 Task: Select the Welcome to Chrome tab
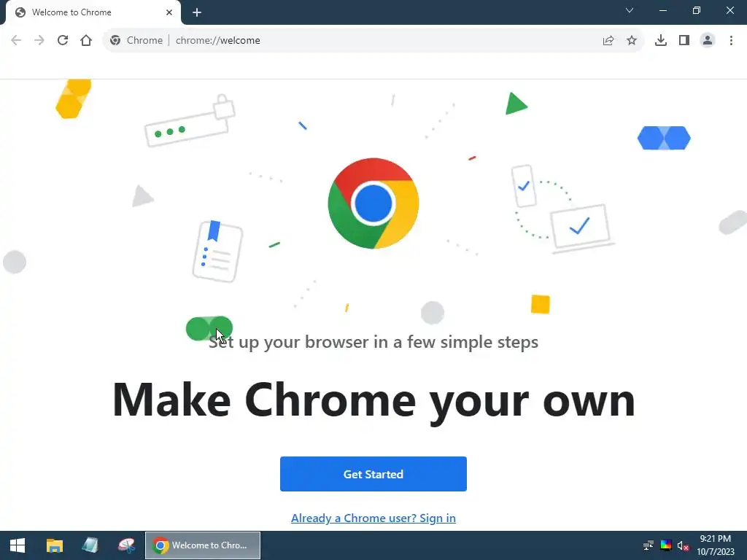point(93,12)
